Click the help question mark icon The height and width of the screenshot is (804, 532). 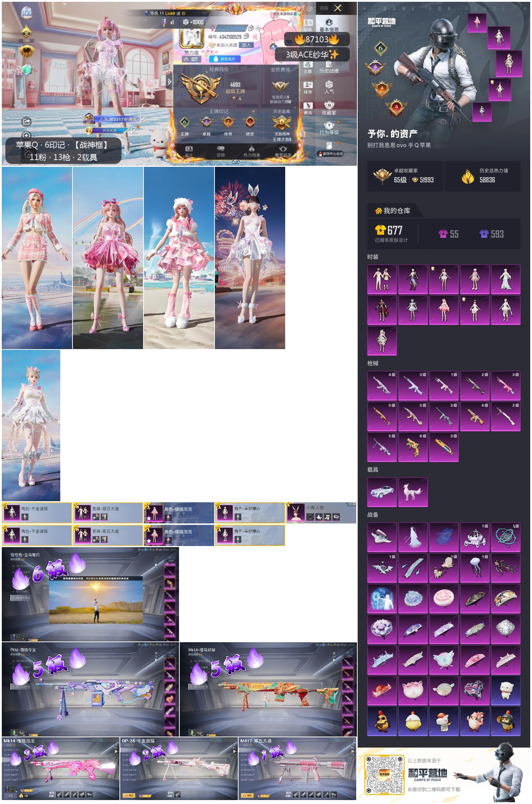click(x=310, y=9)
